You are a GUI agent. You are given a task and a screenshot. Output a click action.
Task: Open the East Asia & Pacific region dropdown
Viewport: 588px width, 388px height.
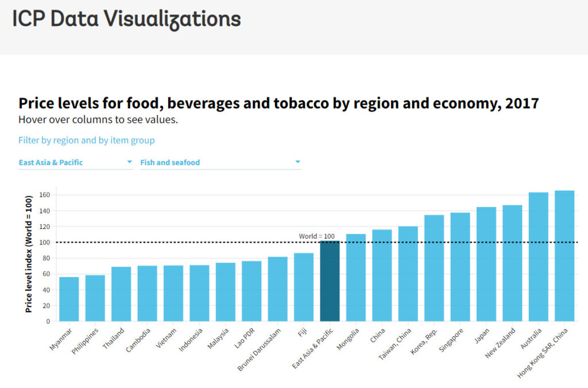[75, 162]
